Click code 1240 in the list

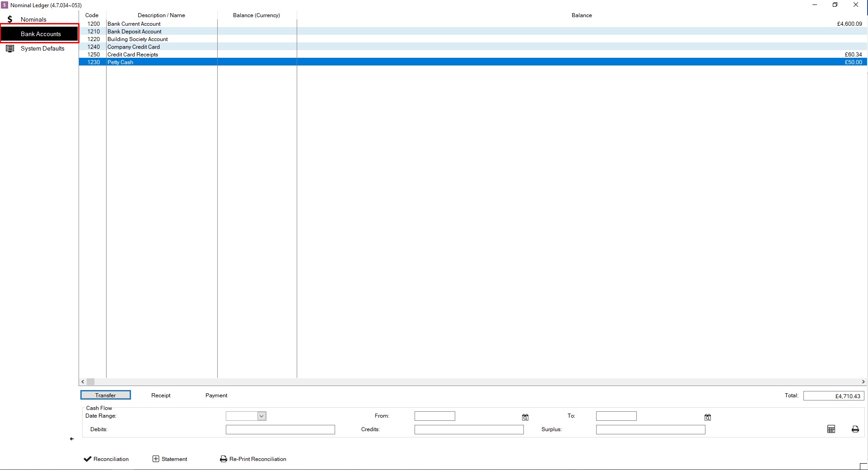point(93,47)
